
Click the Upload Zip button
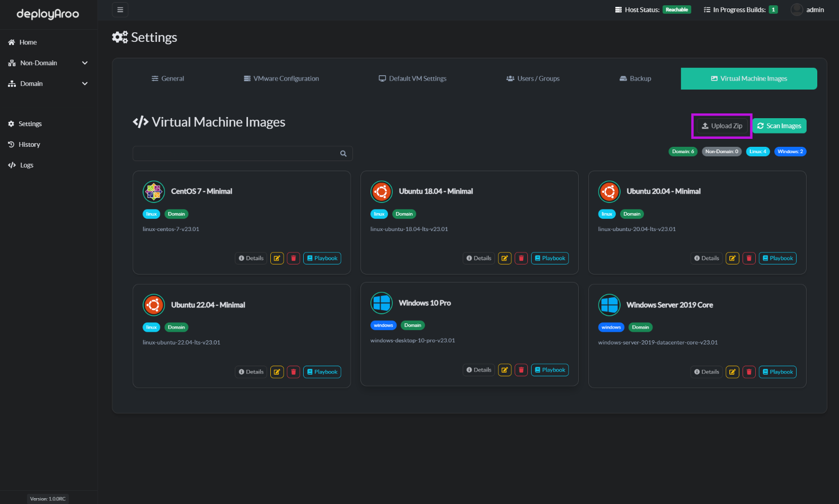[722, 126]
